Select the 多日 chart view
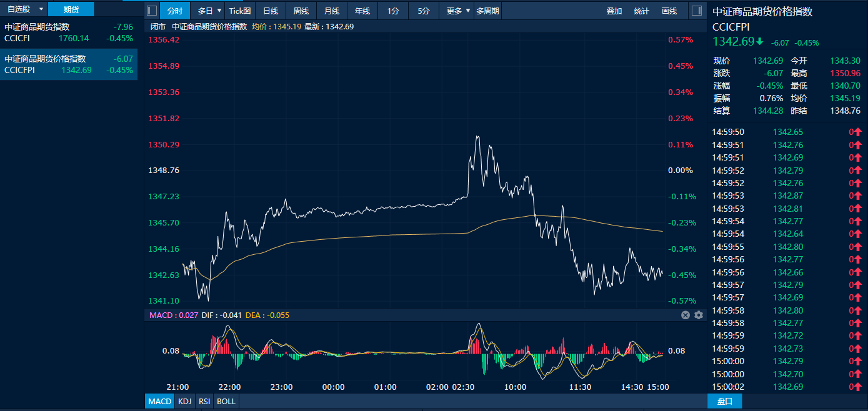This screenshot has width=868, height=411. pos(206,11)
